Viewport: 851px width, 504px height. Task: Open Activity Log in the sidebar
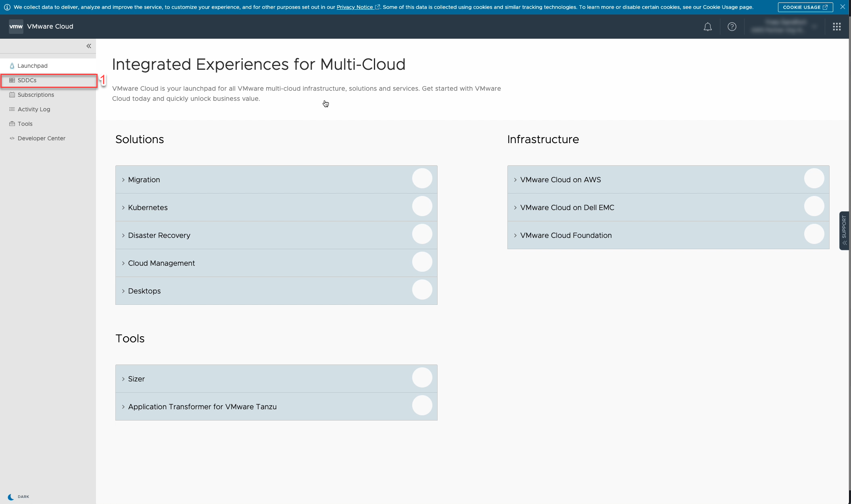[48, 109]
